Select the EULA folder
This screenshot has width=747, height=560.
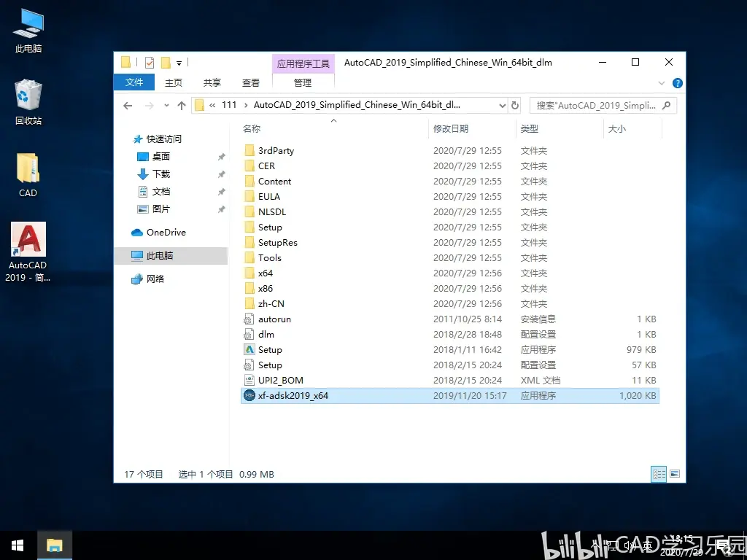pyautogui.click(x=268, y=196)
